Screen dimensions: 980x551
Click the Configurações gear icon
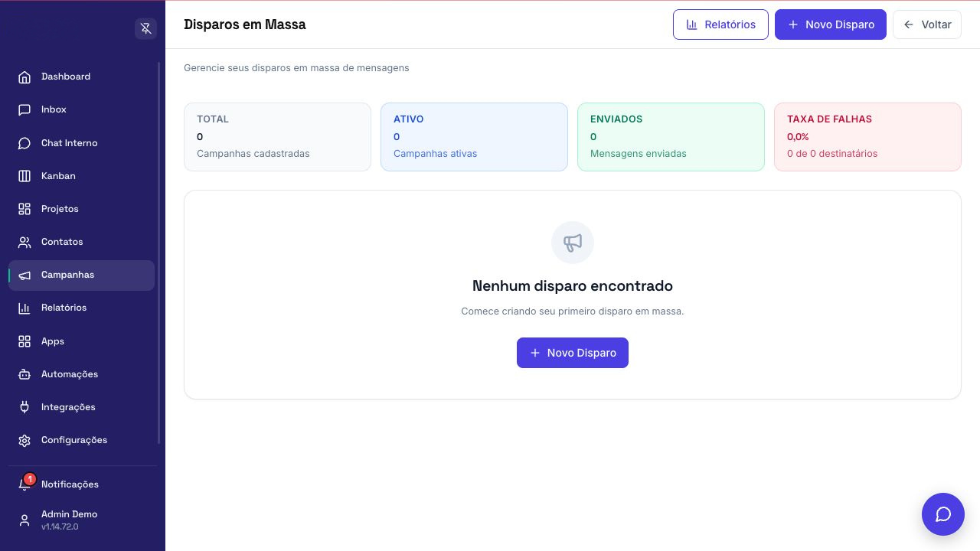coord(24,440)
